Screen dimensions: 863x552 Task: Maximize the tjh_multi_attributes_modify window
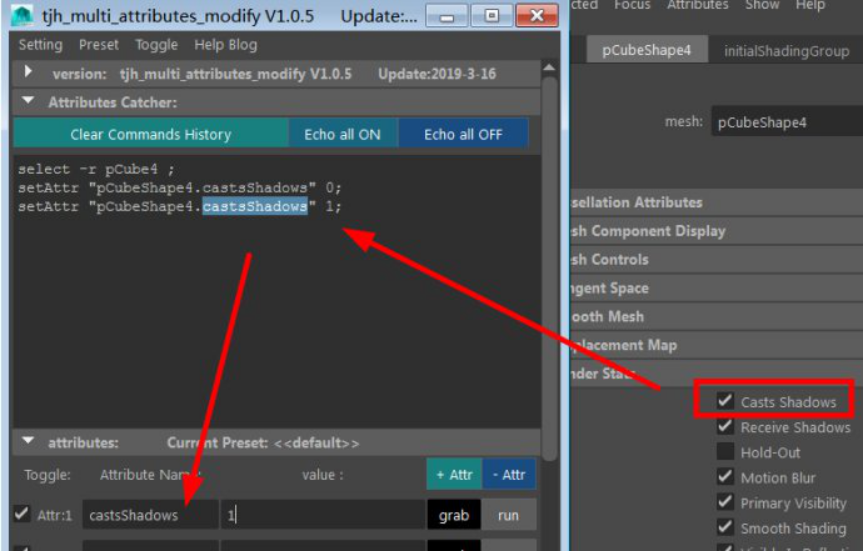point(491,17)
